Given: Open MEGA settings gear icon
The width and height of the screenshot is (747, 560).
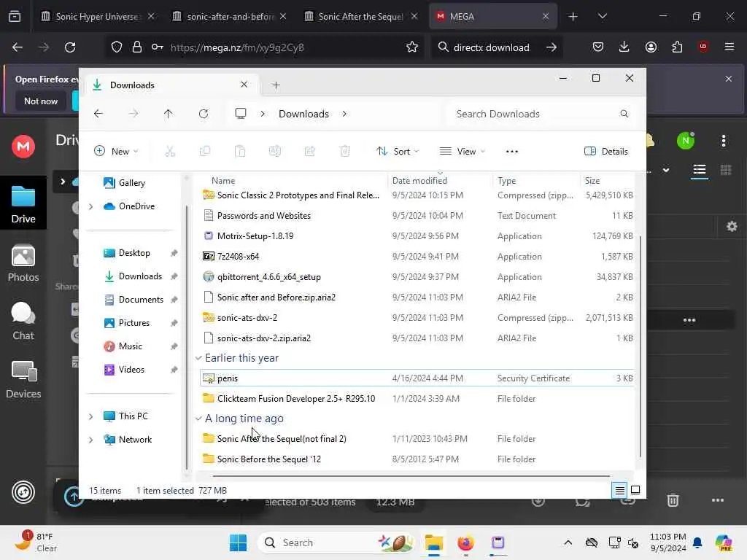Looking at the screenshot, I should pyautogui.click(x=732, y=226).
